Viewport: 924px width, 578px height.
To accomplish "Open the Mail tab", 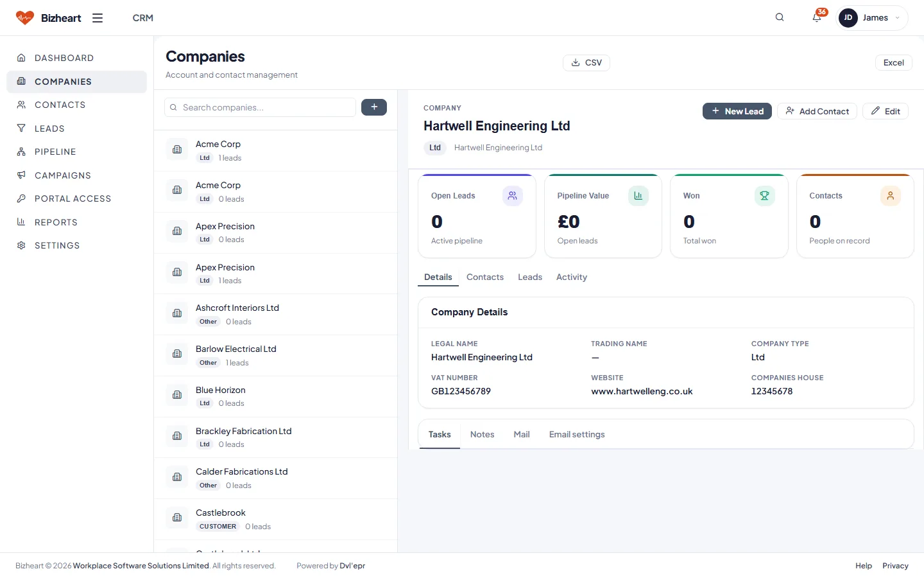I will click(x=522, y=434).
